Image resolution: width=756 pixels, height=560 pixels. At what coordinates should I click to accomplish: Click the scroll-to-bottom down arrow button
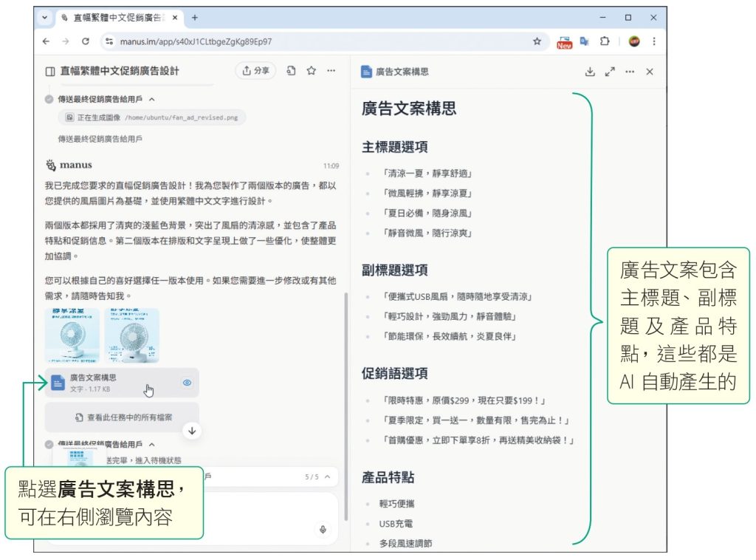(x=193, y=431)
